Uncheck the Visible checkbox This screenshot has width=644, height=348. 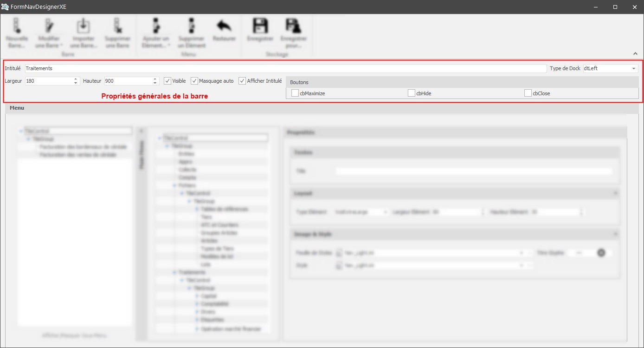167,81
